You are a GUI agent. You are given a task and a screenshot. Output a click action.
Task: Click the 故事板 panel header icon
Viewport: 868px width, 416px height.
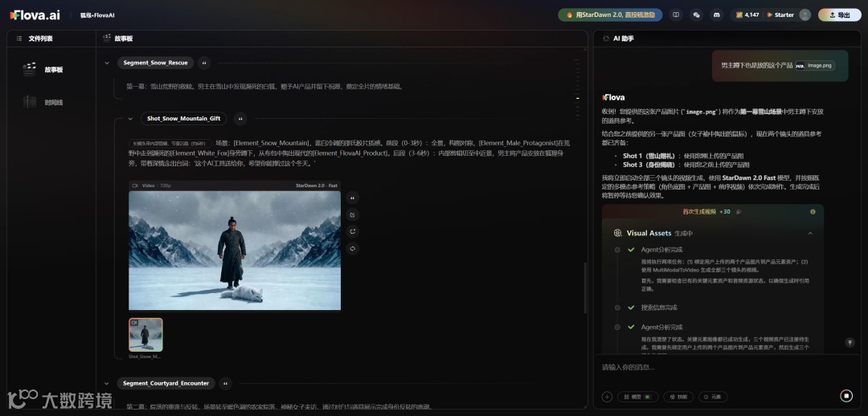107,39
